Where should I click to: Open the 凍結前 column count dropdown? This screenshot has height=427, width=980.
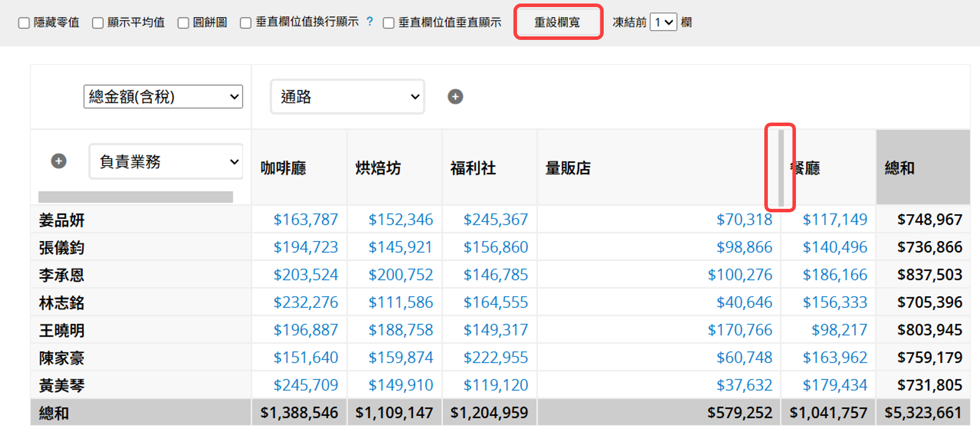pyautogui.click(x=663, y=22)
